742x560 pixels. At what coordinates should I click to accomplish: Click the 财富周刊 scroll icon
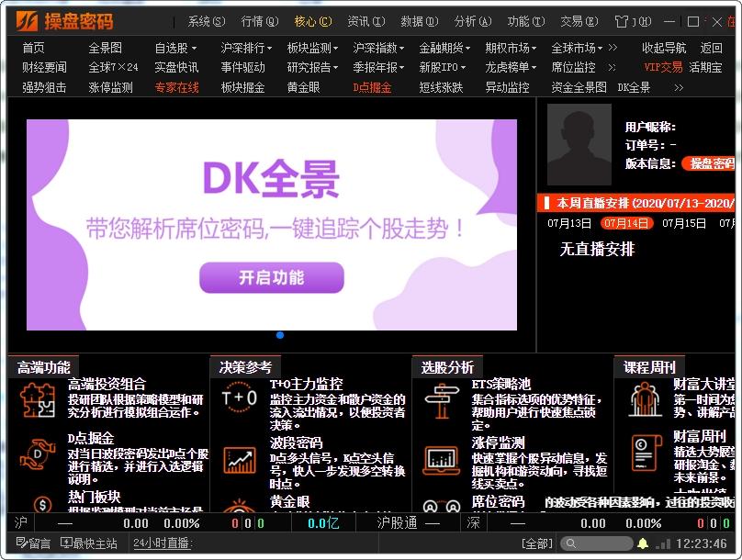[x=646, y=454]
